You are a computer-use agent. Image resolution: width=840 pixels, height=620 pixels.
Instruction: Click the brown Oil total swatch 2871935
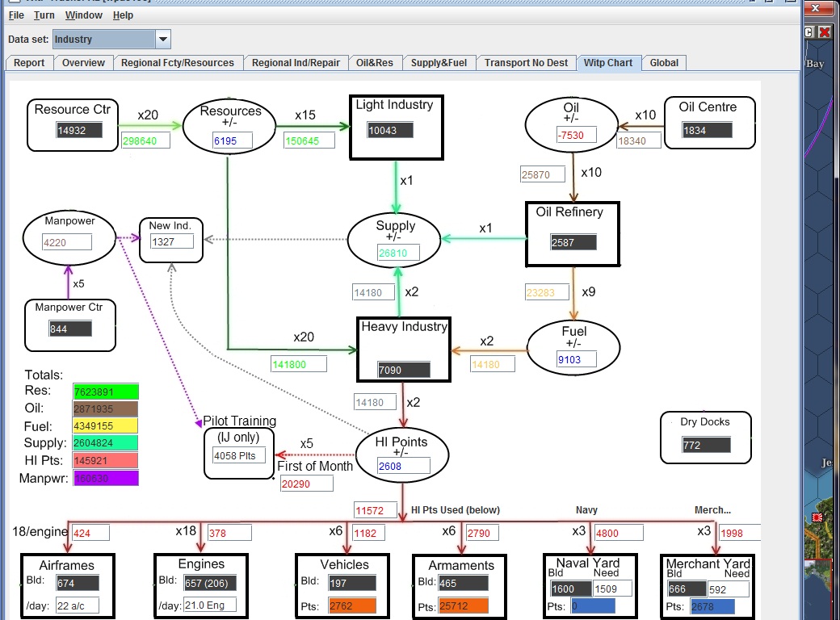click(106, 409)
